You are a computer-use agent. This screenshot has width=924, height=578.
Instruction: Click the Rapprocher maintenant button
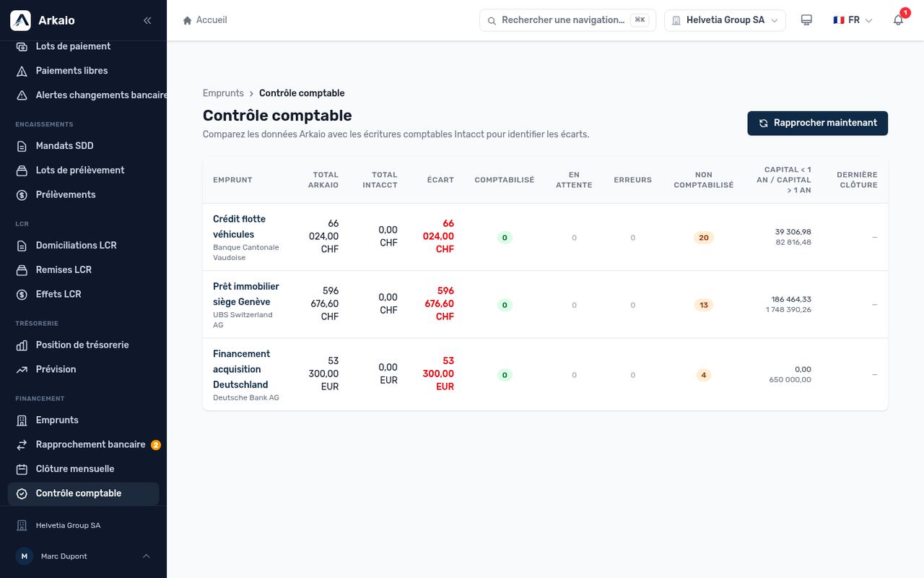817,124
